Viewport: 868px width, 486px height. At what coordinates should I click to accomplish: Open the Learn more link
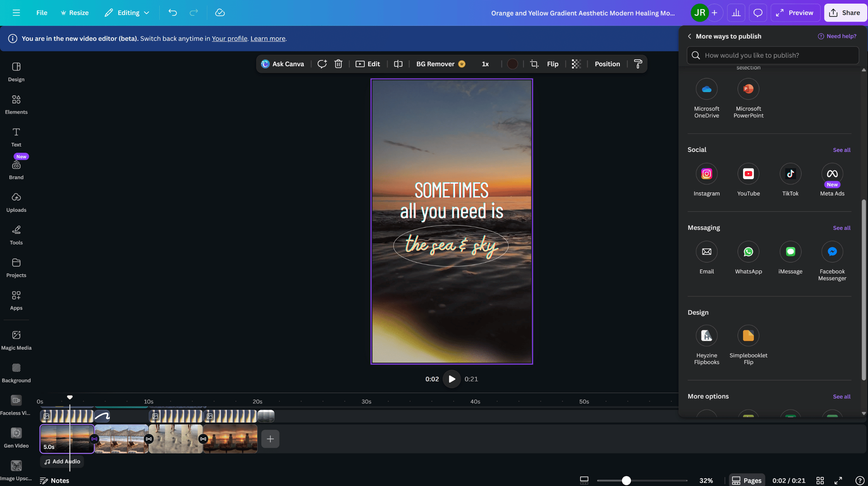[268, 39]
